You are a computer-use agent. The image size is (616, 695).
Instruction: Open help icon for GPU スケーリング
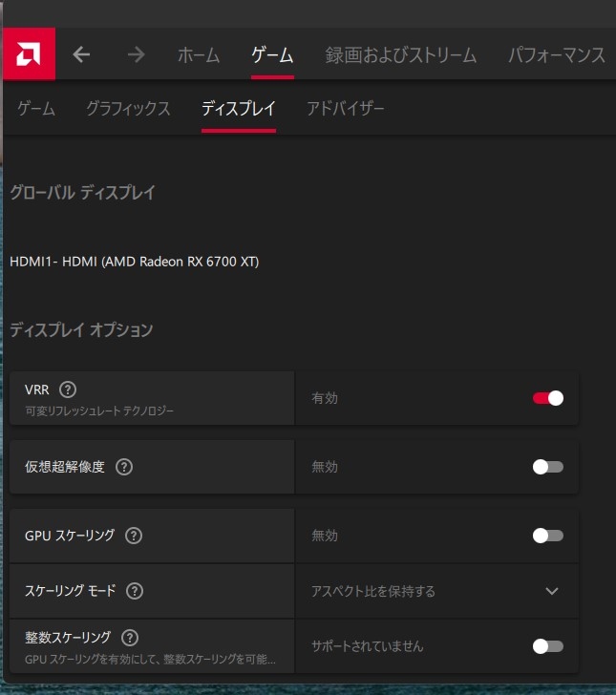point(134,536)
